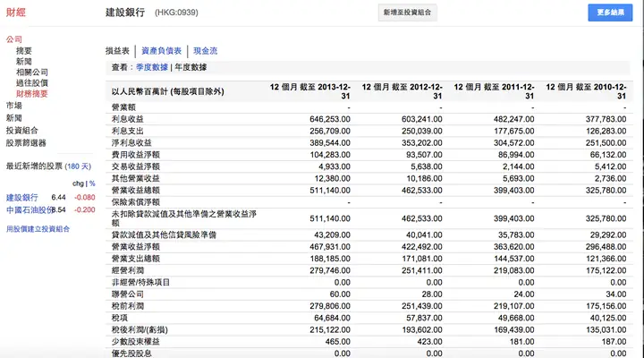
Task: Click 用股價建立投資組合 link
Action: (38, 229)
